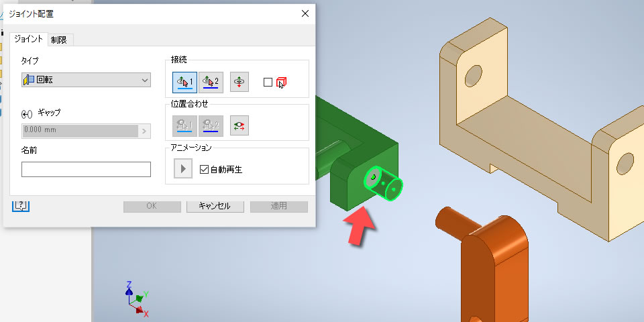The height and width of the screenshot is (322, 644).
Task: Expand the ギャップ value arrow
Action: pos(144,131)
